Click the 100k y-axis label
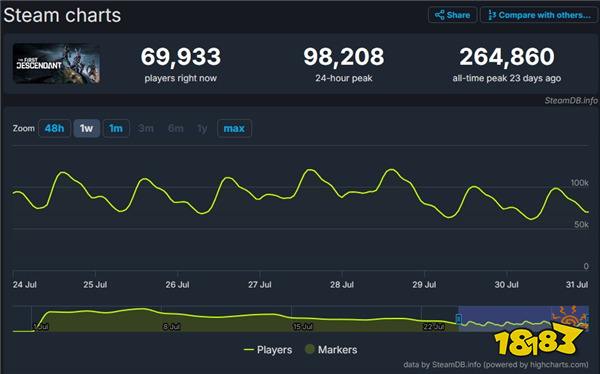The height and width of the screenshot is (374, 600). pos(580,183)
